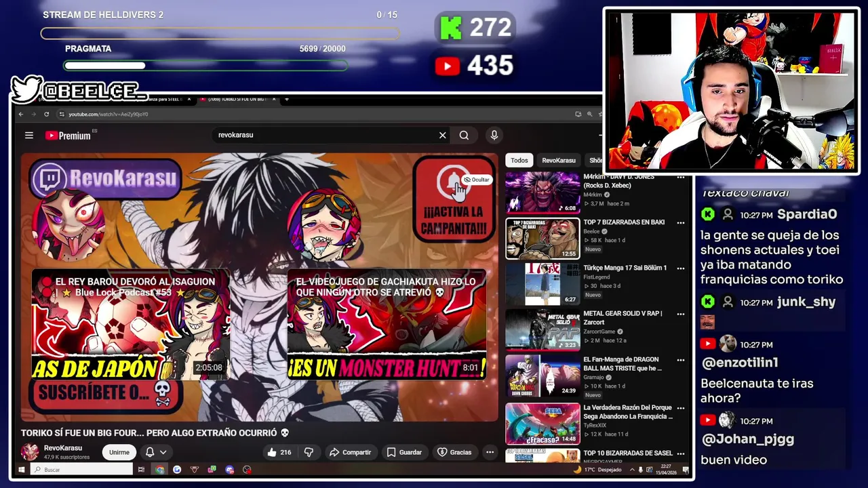Image resolution: width=868 pixels, height=488 pixels.
Task: Click the browser address bar URL
Action: point(108,114)
